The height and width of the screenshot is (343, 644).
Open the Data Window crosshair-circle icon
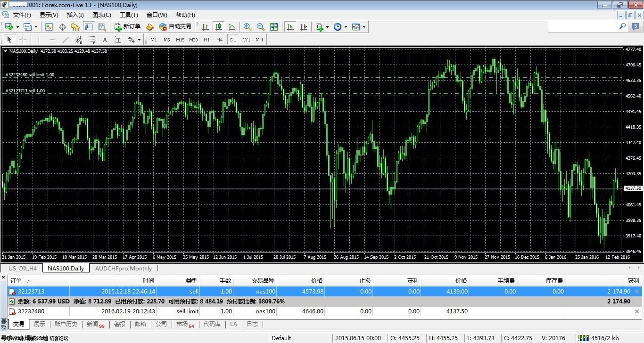pos(62,27)
